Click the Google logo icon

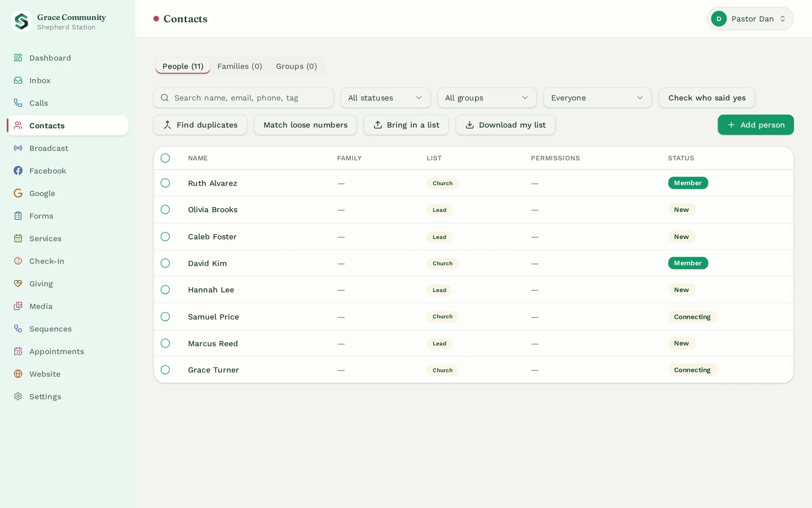pos(18,193)
